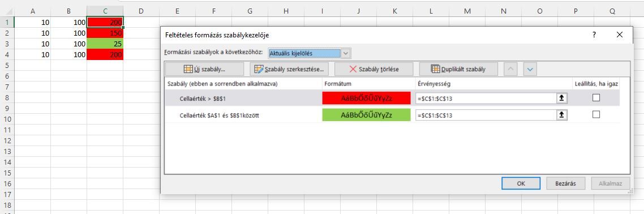The height and width of the screenshot is (214, 644).
Task: Select row 10 header
Action: pyautogui.click(x=7, y=119)
